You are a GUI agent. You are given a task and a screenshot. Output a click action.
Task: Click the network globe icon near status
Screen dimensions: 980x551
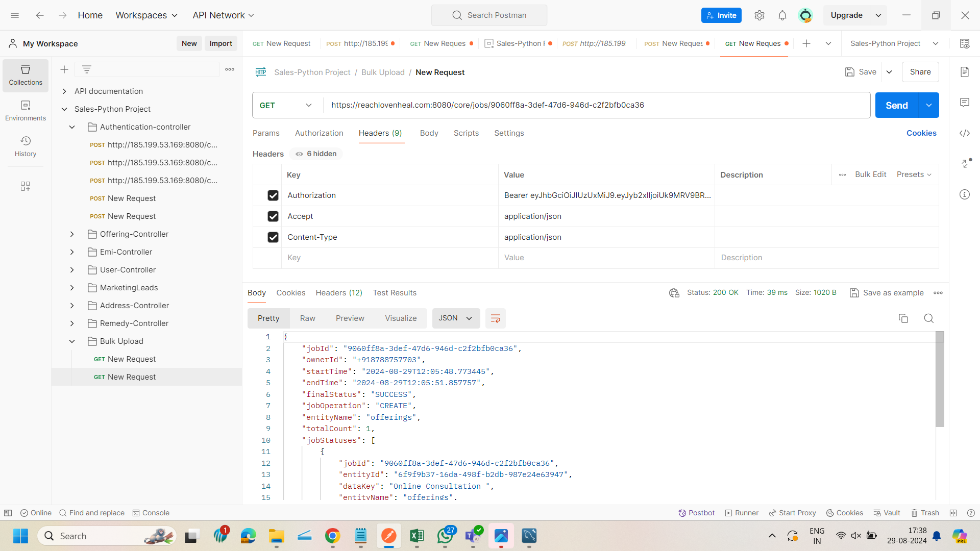click(674, 293)
